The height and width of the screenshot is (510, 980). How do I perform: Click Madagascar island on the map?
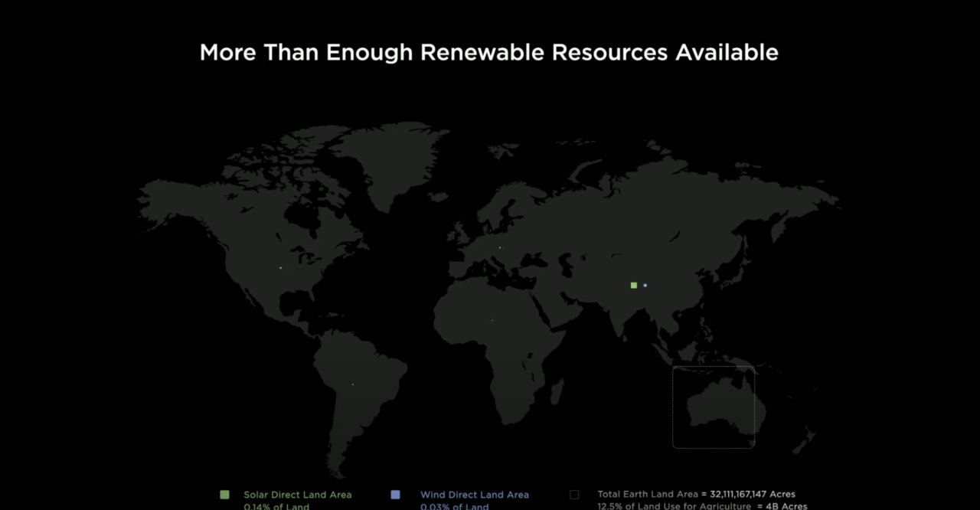(557, 392)
